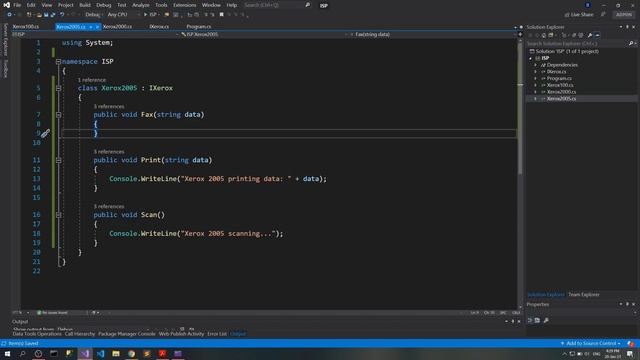
Task: Click the Properties wrench icon in Solution Explorer toolbar
Action: point(590,36)
